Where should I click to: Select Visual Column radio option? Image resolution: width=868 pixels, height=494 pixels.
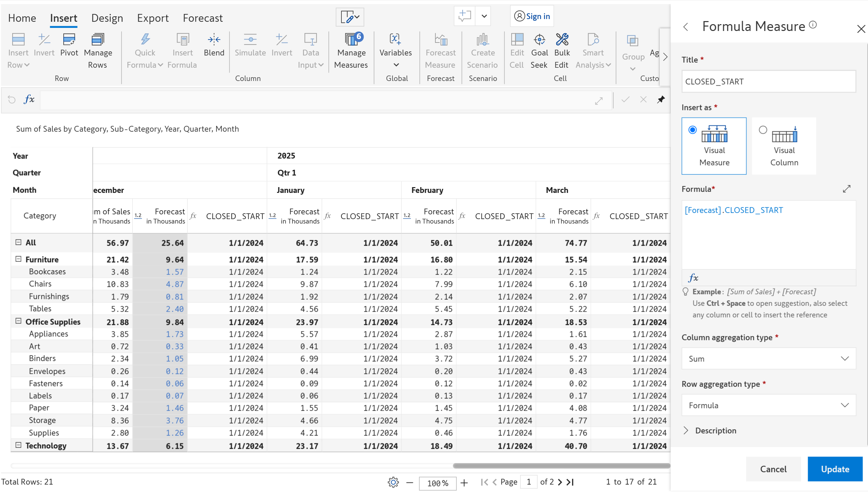point(763,130)
